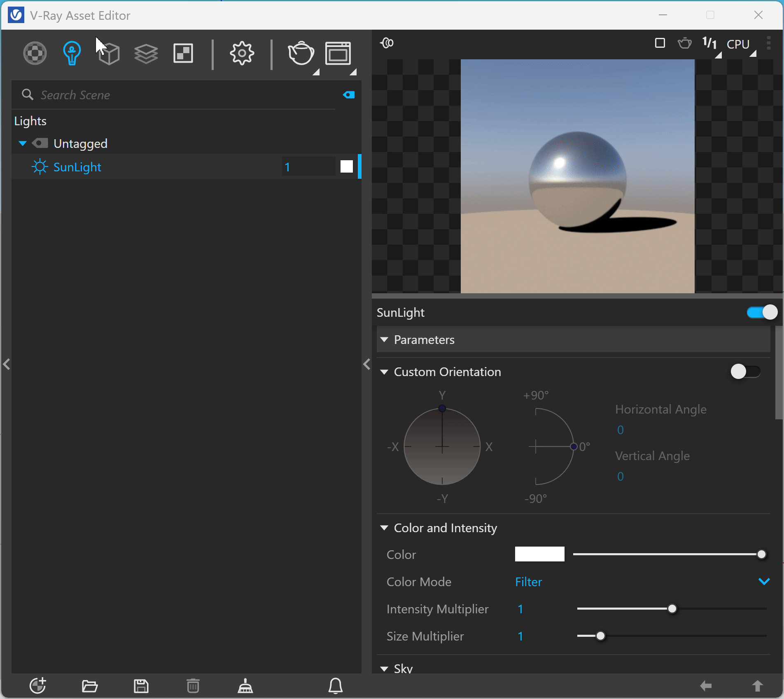784x699 pixels.
Task: Click the properties panel scrollbar
Action: (779, 373)
